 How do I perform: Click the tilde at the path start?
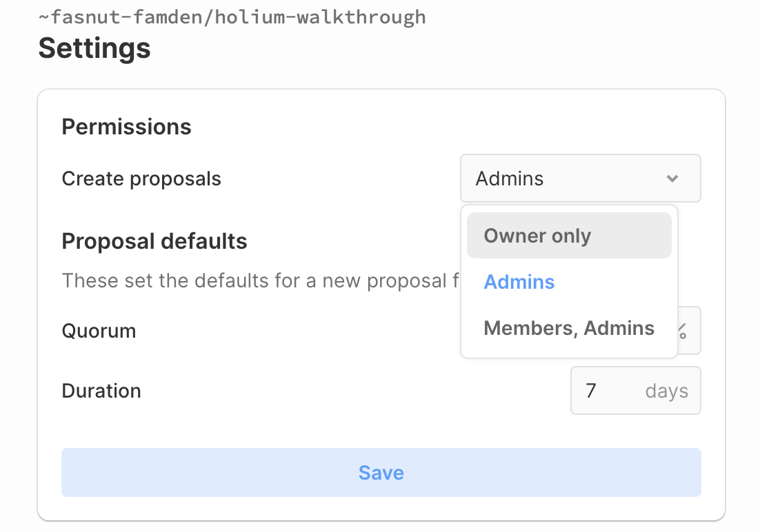[x=43, y=17]
